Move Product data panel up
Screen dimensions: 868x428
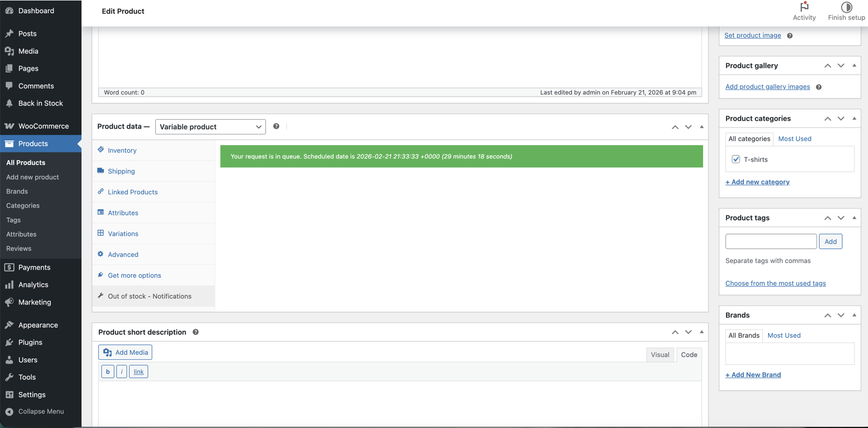pos(675,127)
